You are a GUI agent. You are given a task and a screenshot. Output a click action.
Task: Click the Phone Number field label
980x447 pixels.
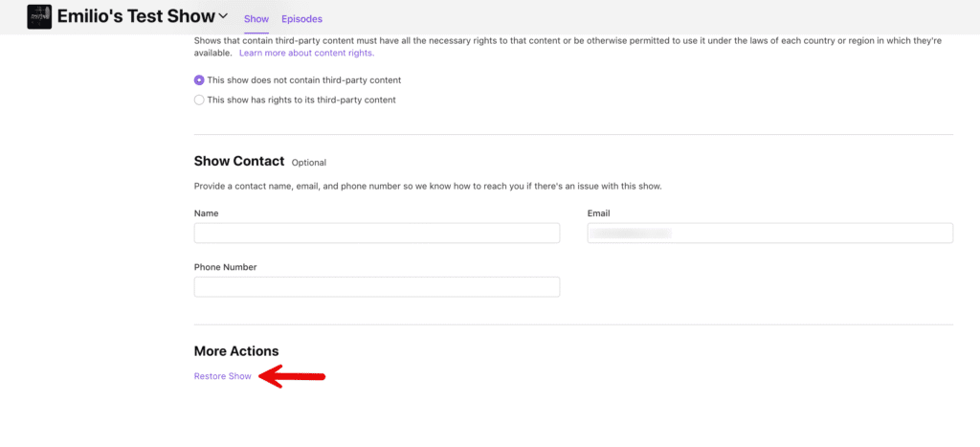coord(225,267)
